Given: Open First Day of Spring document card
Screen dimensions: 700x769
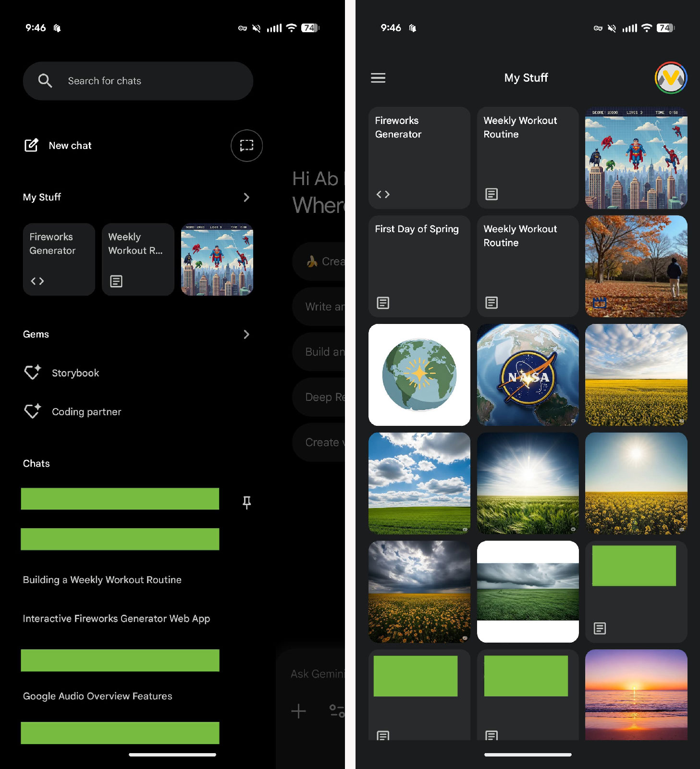Looking at the screenshot, I should click(419, 266).
